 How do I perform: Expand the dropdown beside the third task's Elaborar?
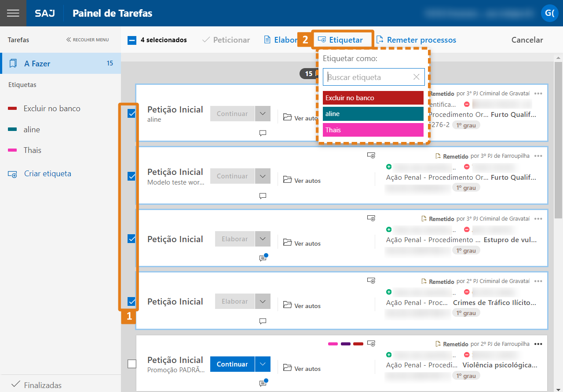pyautogui.click(x=263, y=239)
